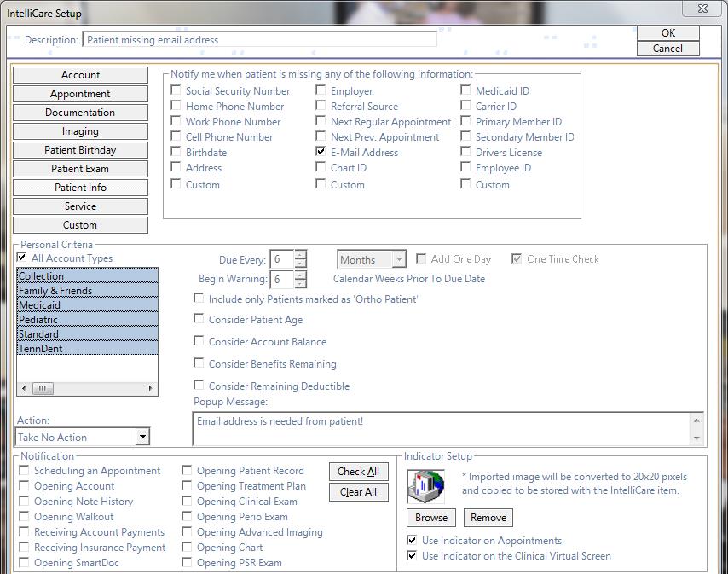
Task: Select TennDent account type
Action: [87, 348]
